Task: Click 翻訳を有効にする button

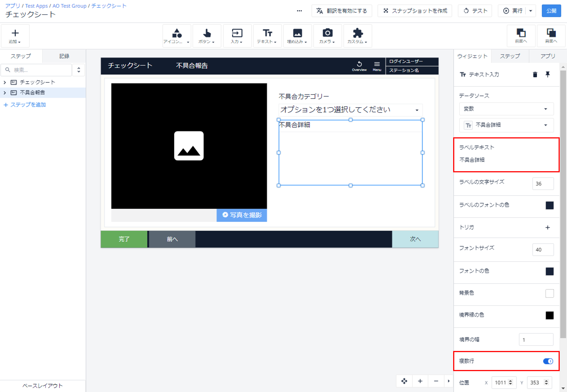Action: (342, 11)
